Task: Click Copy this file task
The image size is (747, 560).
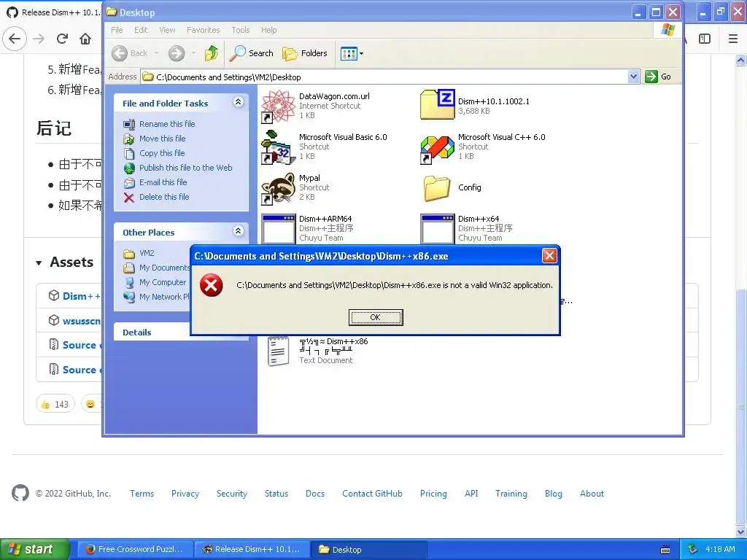Action: coord(162,153)
